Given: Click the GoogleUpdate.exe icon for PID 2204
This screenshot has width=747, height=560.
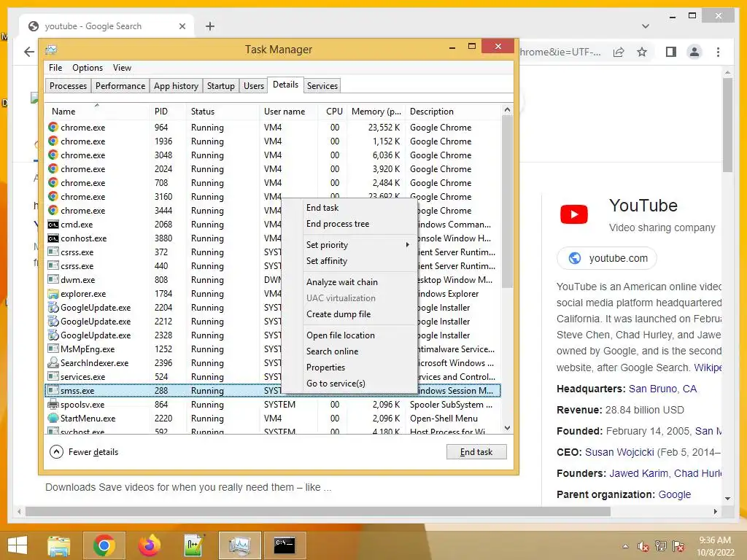Looking at the screenshot, I should (x=53, y=308).
